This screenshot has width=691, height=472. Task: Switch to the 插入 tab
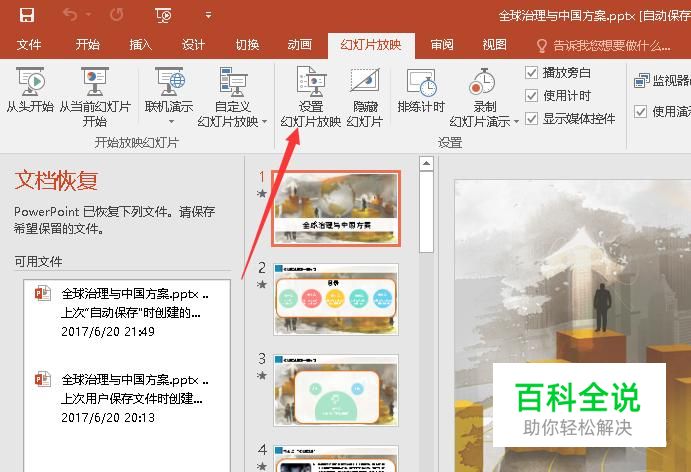click(140, 45)
